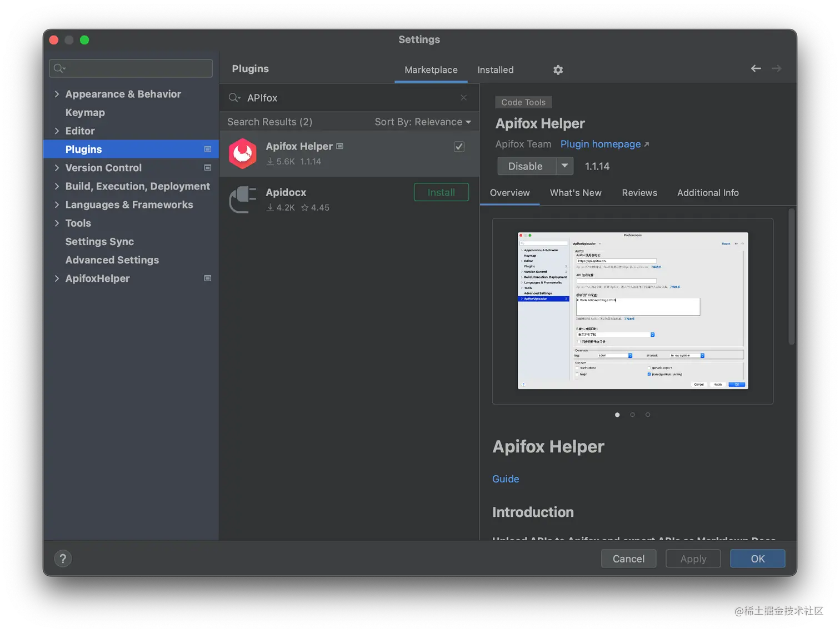Switch to the Installed tab
Screen dimensions: 840x633
coord(496,70)
